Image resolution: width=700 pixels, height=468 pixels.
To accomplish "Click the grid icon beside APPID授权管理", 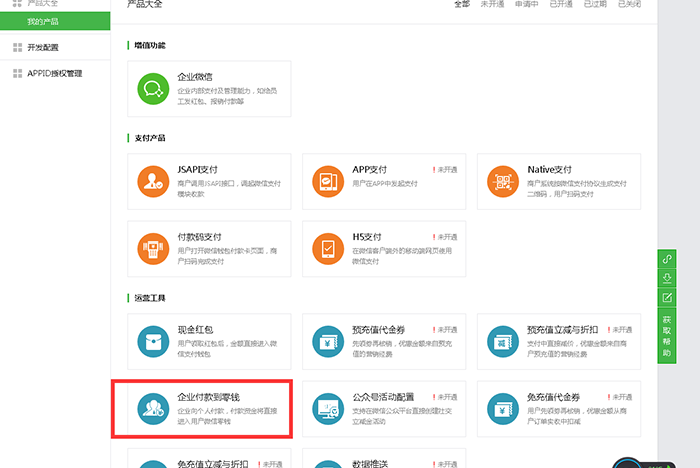I will 17,73.
